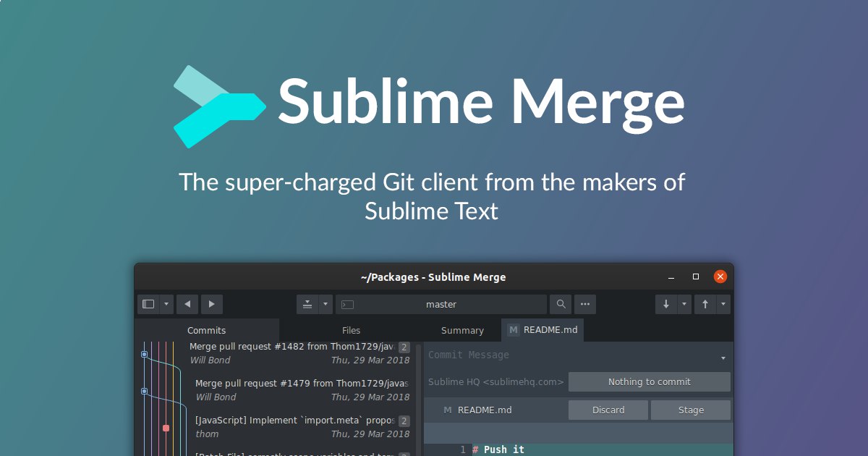Click the terminal prompt icon in branch field
The image size is (868, 456).
coord(347,305)
